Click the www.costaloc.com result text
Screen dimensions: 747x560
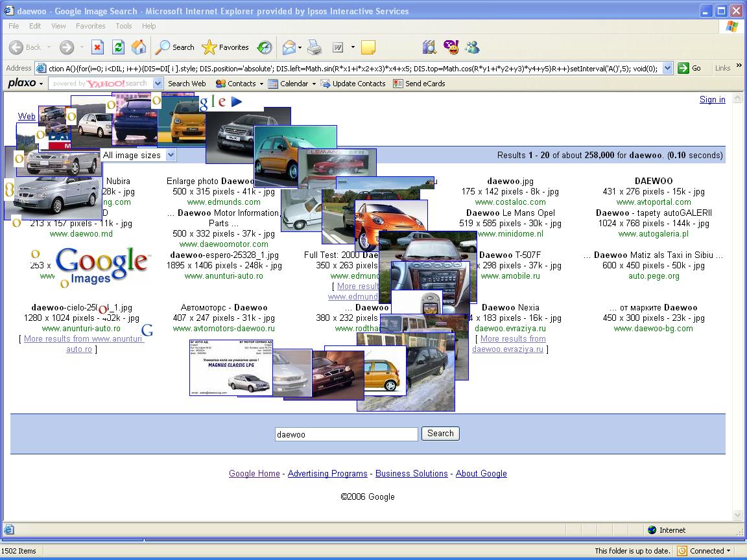pos(510,202)
